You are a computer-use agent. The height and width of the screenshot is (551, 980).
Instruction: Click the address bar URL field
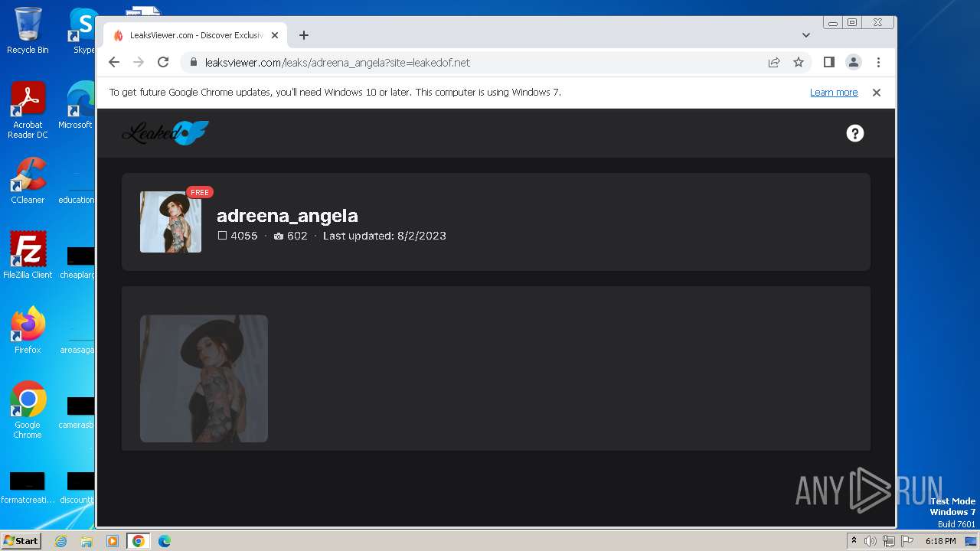[475, 63]
